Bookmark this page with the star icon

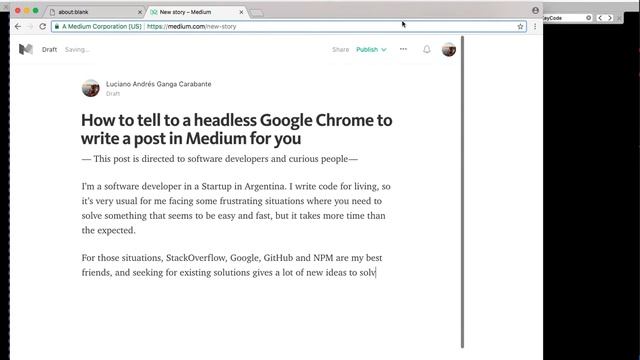[x=520, y=27]
